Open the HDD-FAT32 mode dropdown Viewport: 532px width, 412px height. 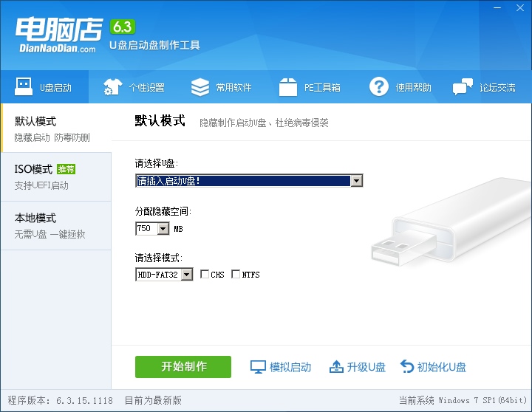click(x=186, y=275)
